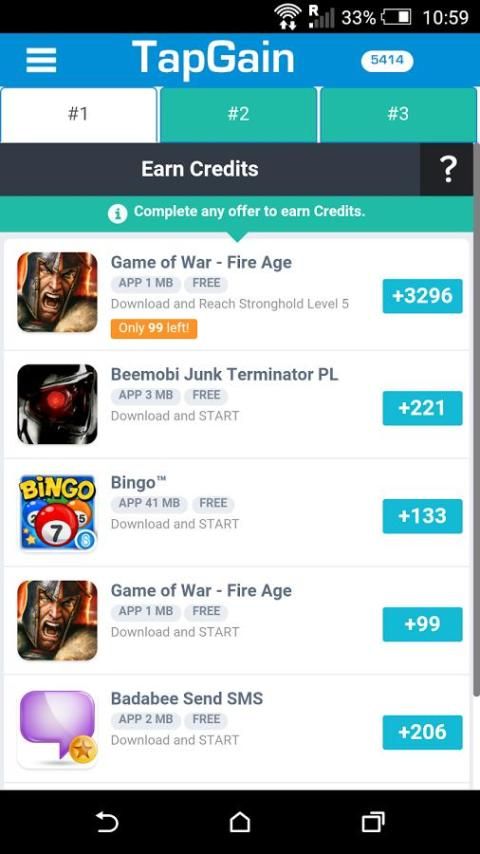This screenshot has width=480, height=854.
Task: Tap the first Game of War icon with 99 left
Action: [x=57, y=292]
